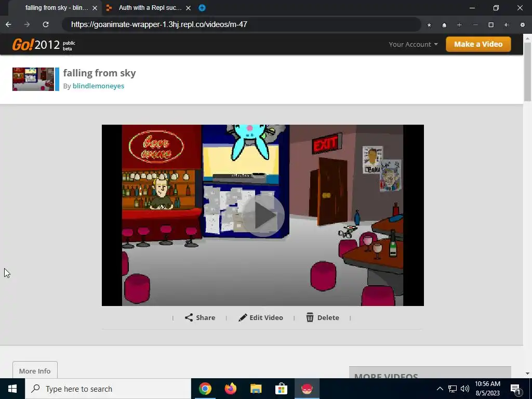Click the Delete trash can icon
The height and width of the screenshot is (399, 532).
(x=310, y=317)
